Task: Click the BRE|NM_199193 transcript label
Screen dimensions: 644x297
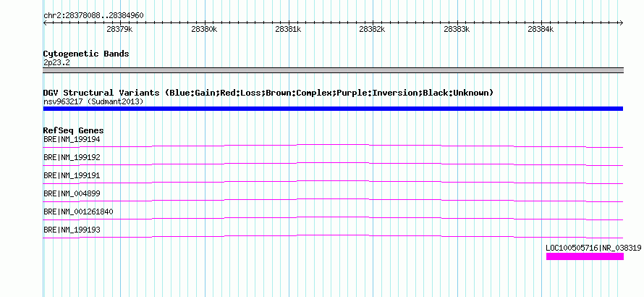Action: [72, 230]
